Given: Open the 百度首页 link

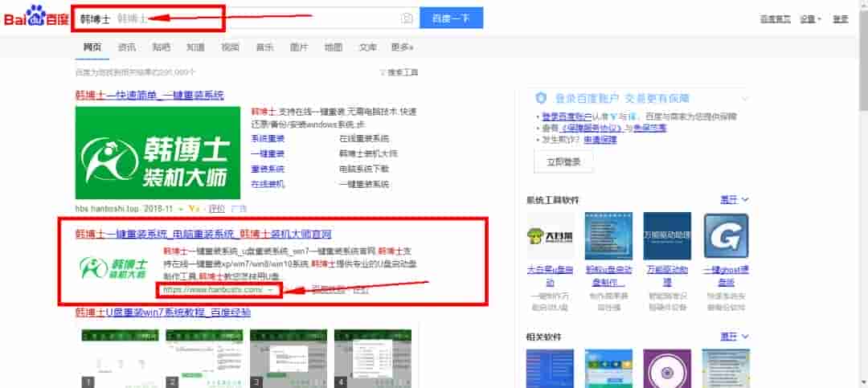Looking at the screenshot, I should [775, 18].
